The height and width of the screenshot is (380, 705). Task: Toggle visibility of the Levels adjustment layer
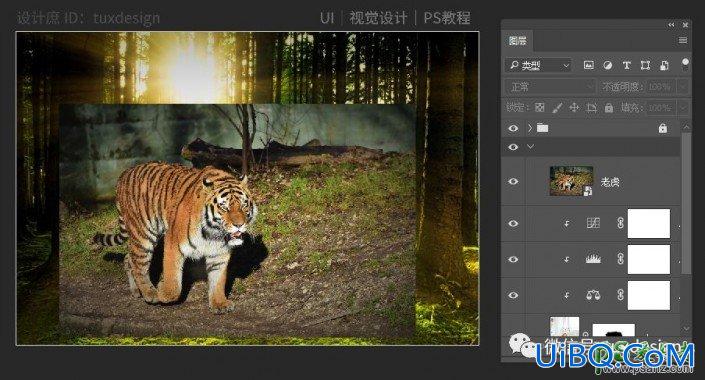pos(513,259)
